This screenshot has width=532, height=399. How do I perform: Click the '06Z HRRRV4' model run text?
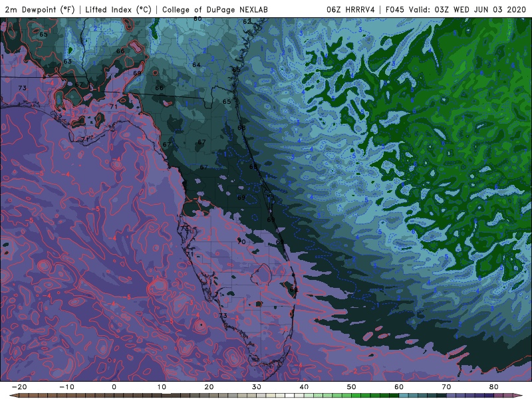(350, 9)
